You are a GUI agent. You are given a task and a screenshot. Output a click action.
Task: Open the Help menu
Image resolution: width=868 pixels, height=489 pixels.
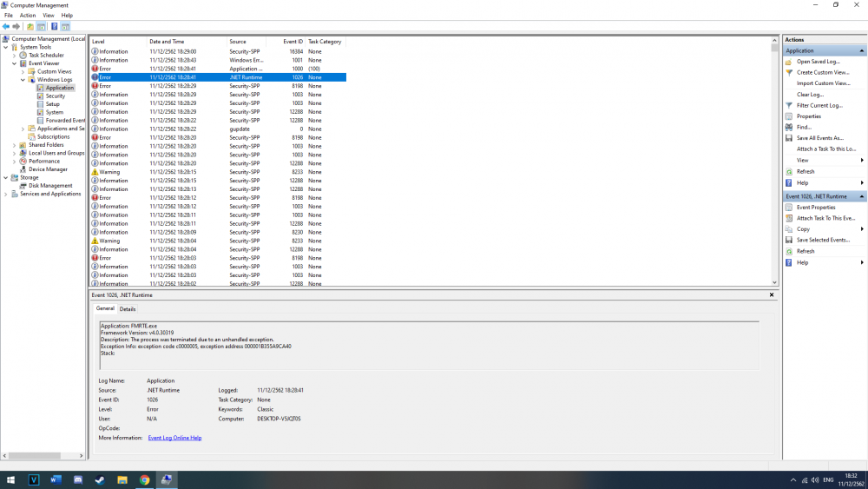point(67,16)
